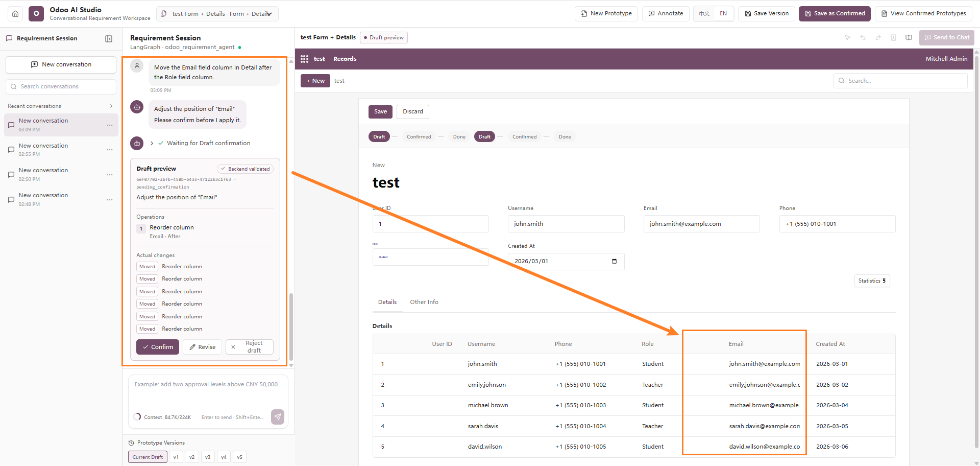Open the Odoo apps grid menu
This screenshot has height=466, width=980.
[x=305, y=59]
